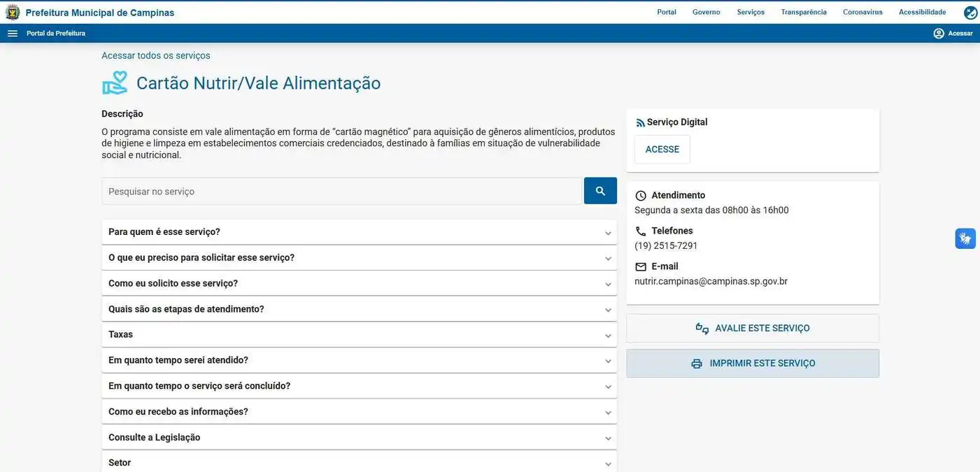Click the Telefones label

(672, 231)
